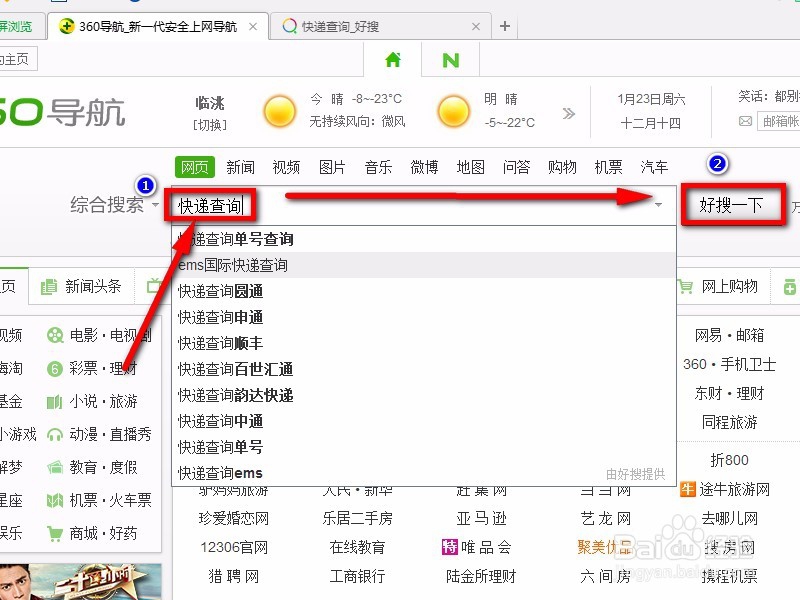Screen dimensions: 800x600
Task: Choose suggestion 快递查询ems at list bottom
Action: (x=424, y=473)
